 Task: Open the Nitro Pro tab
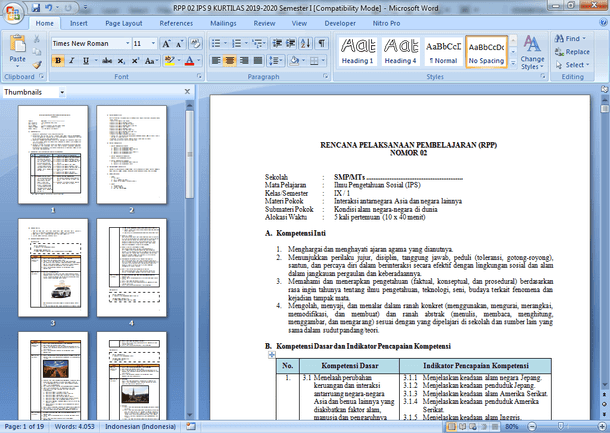386,23
